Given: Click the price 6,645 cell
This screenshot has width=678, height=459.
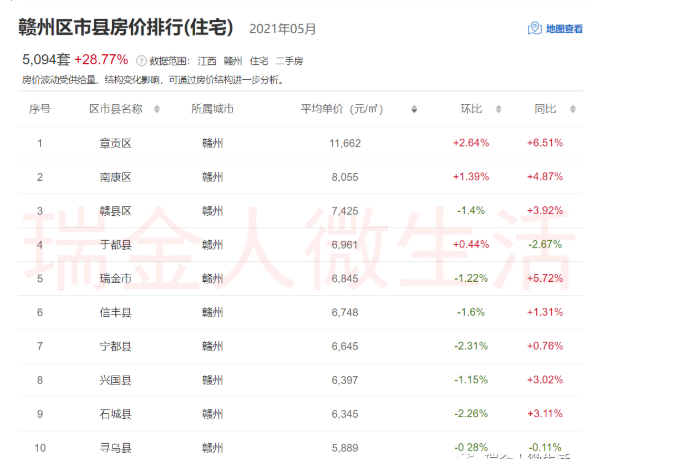Looking at the screenshot, I should pyautogui.click(x=345, y=346).
